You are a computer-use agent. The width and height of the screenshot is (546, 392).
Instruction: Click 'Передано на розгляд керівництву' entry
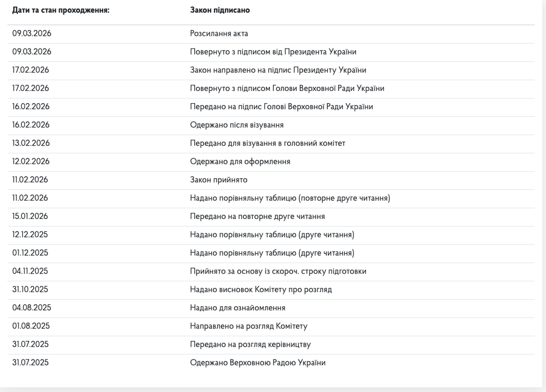coord(250,345)
